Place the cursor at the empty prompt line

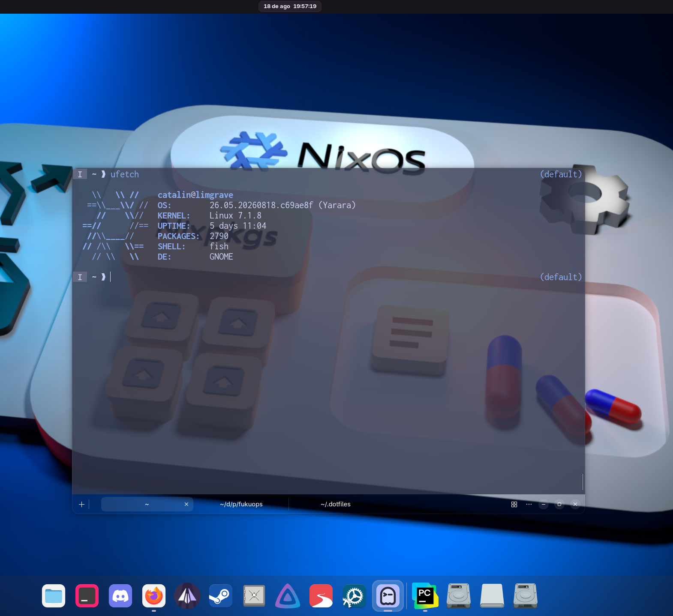click(x=111, y=277)
